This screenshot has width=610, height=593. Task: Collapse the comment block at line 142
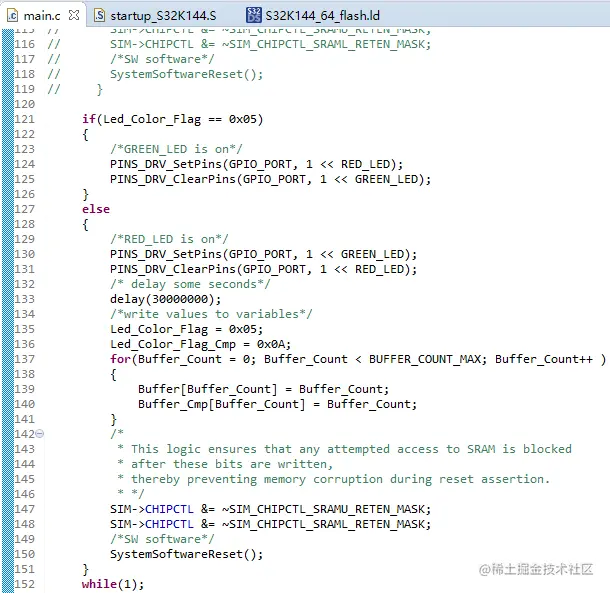39,433
